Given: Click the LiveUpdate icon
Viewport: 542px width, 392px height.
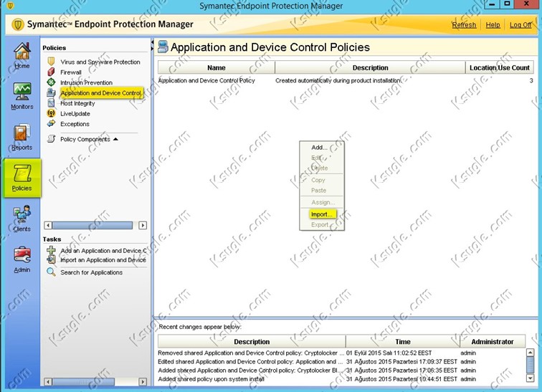Looking at the screenshot, I should (x=51, y=113).
